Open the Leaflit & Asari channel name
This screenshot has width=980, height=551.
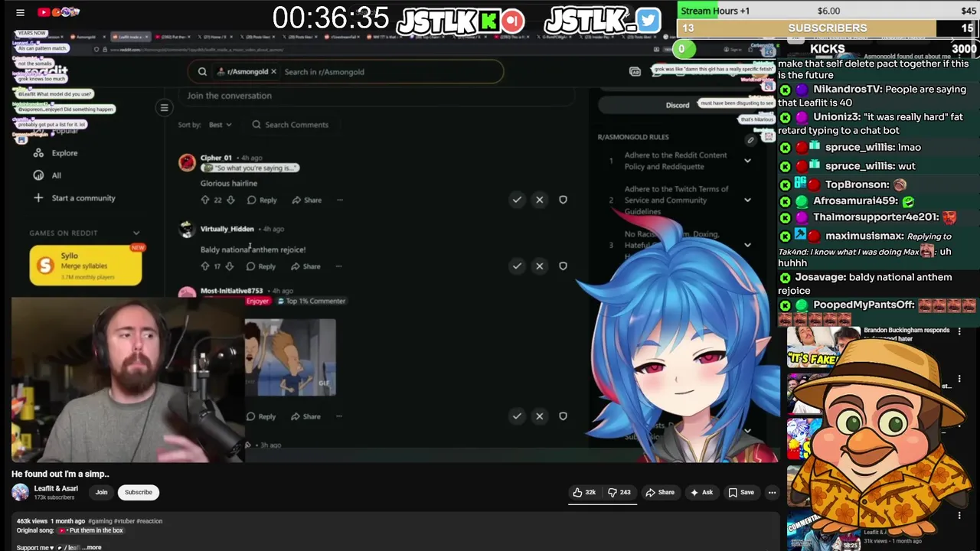(56, 488)
